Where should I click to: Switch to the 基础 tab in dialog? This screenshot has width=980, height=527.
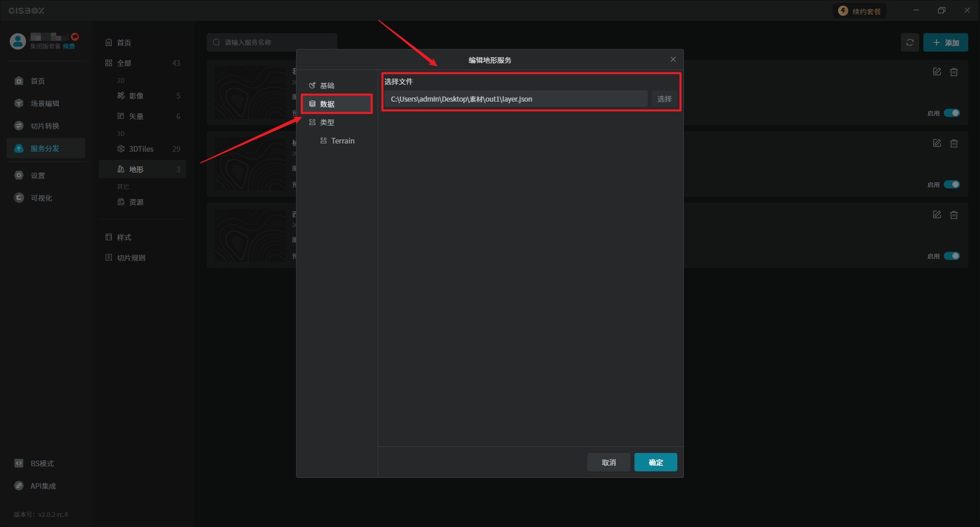pos(327,86)
